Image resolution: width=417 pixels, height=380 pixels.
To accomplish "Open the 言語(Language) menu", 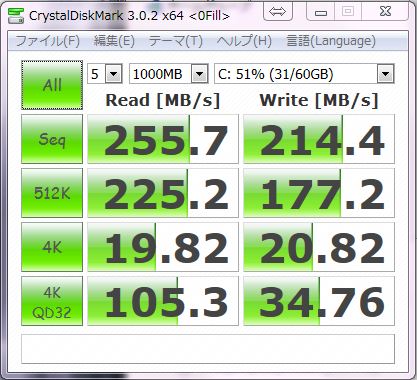I will (331, 41).
